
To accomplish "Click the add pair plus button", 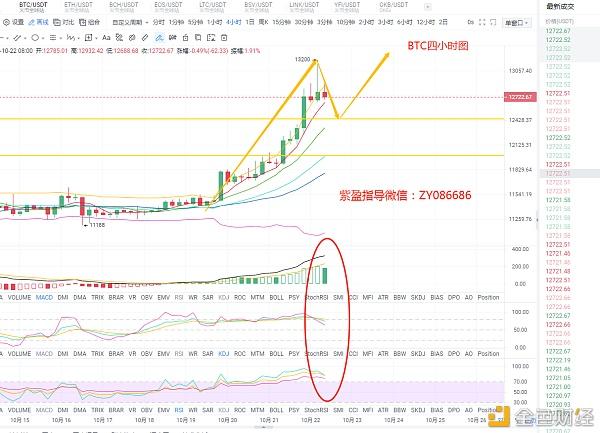I will (428, 7).
